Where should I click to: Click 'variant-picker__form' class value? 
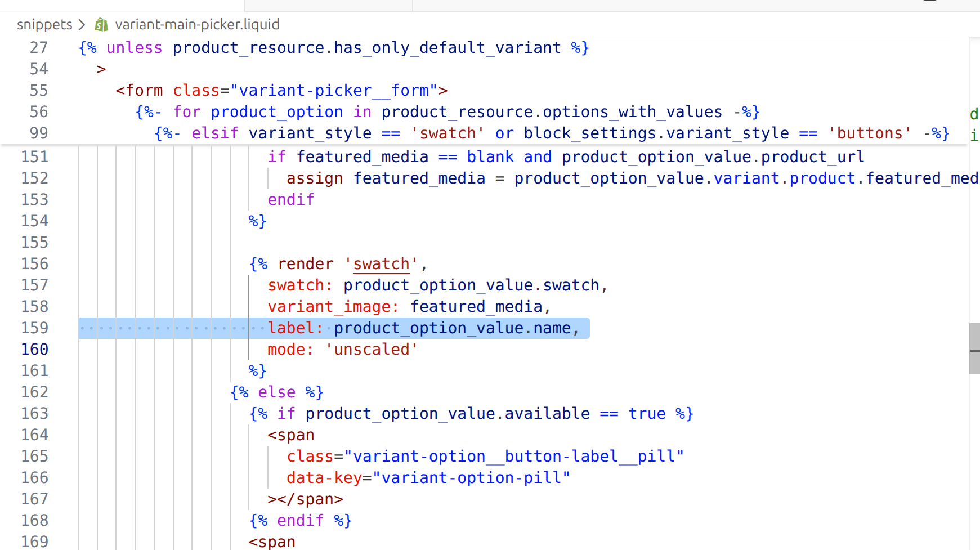tap(334, 91)
